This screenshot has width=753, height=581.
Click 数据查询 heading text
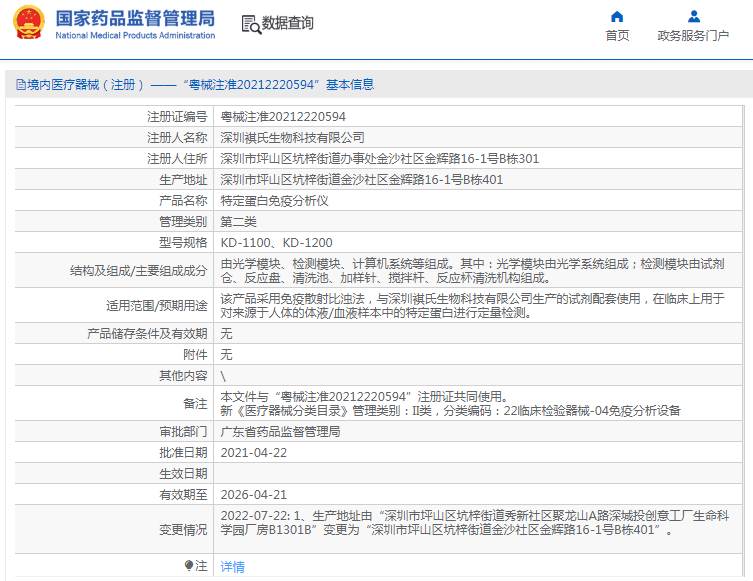[x=287, y=23]
